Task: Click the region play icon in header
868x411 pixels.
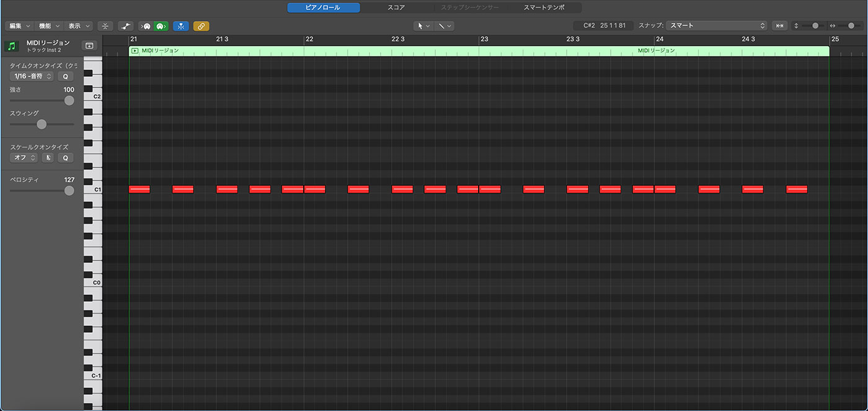Action: point(135,51)
